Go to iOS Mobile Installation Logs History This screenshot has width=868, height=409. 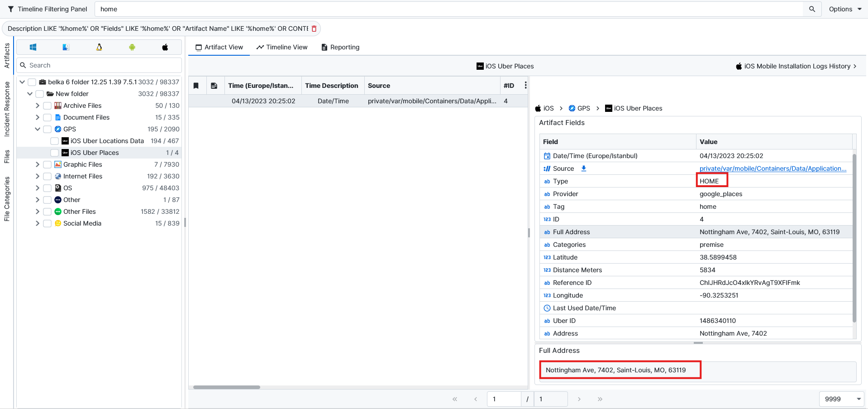point(796,66)
